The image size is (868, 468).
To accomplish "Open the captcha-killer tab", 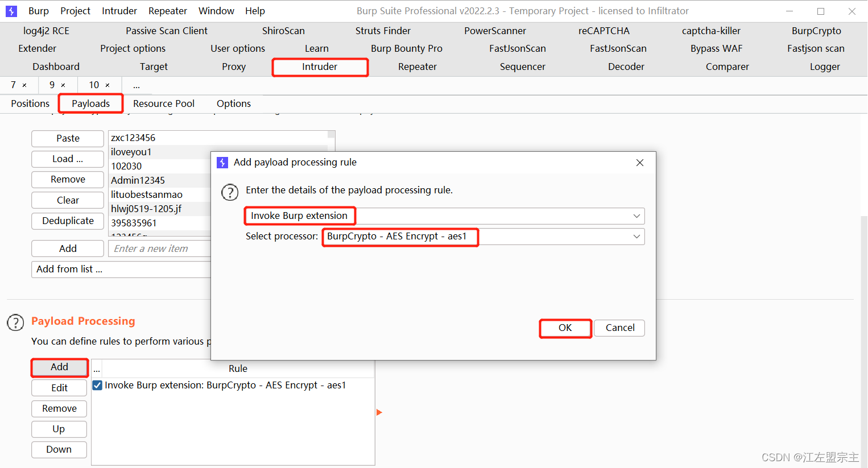I will click(711, 31).
